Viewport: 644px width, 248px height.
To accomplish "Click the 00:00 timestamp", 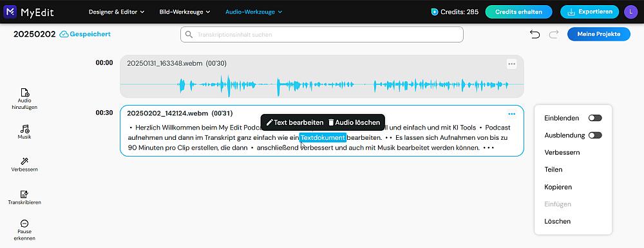I will (104, 63).
